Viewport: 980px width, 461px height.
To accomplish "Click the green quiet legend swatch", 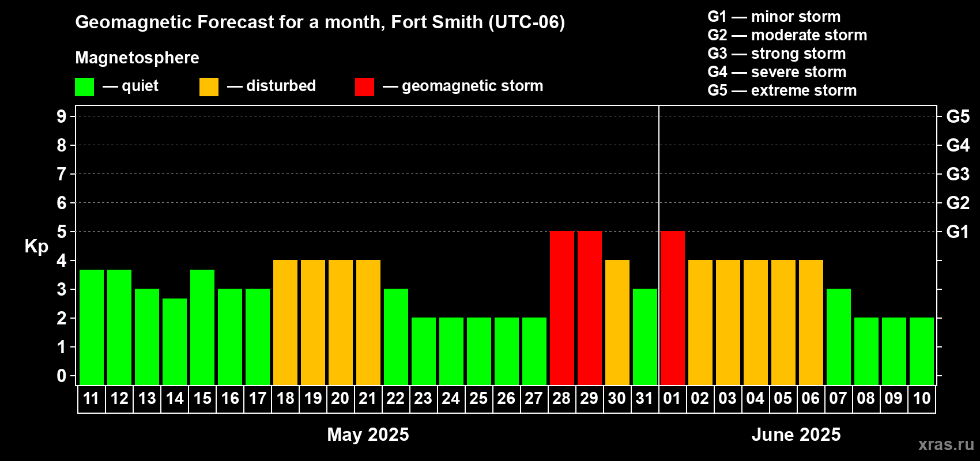I will [x=85, y=87].
